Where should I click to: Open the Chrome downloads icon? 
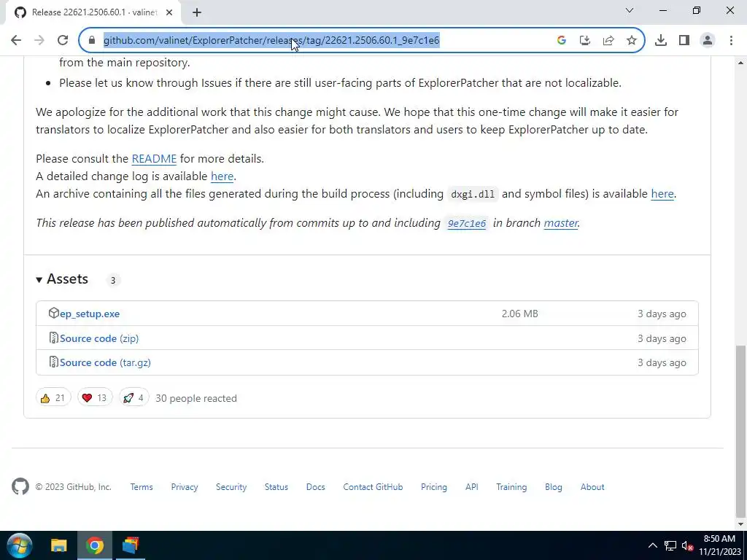(x=661, y=41)
